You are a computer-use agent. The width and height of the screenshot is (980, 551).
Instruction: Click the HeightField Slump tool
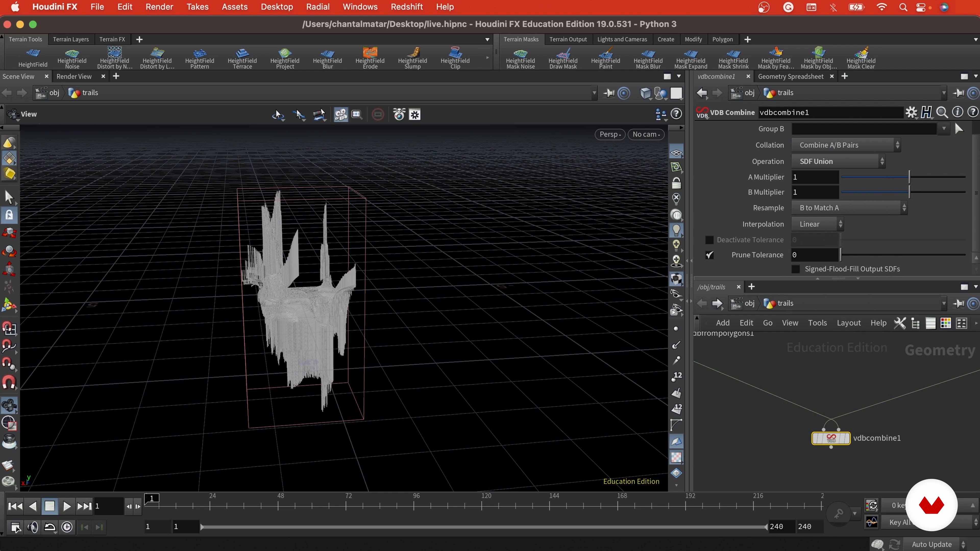pyautogui.click(x=412, y=58)
